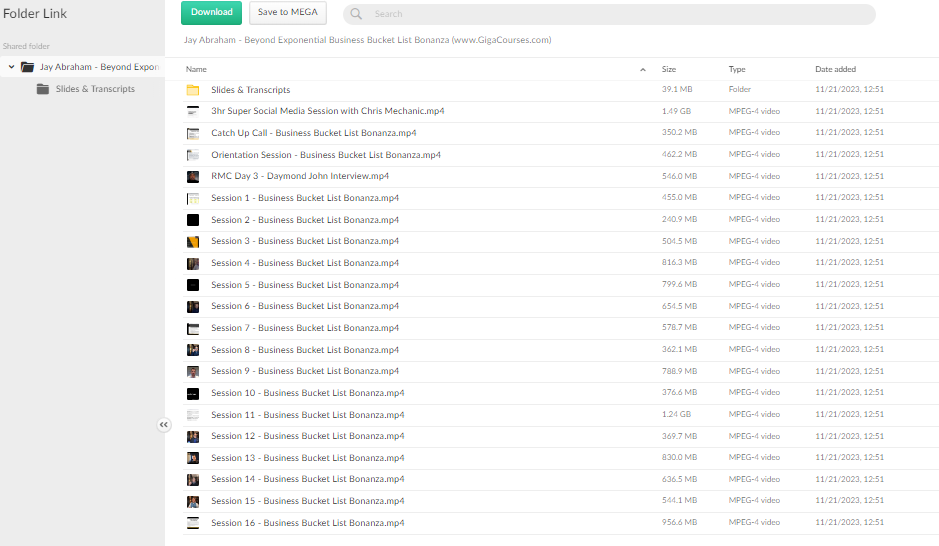939x546 pixels.
Task: Sort files by Type column header
Action: tap(737, 69)
